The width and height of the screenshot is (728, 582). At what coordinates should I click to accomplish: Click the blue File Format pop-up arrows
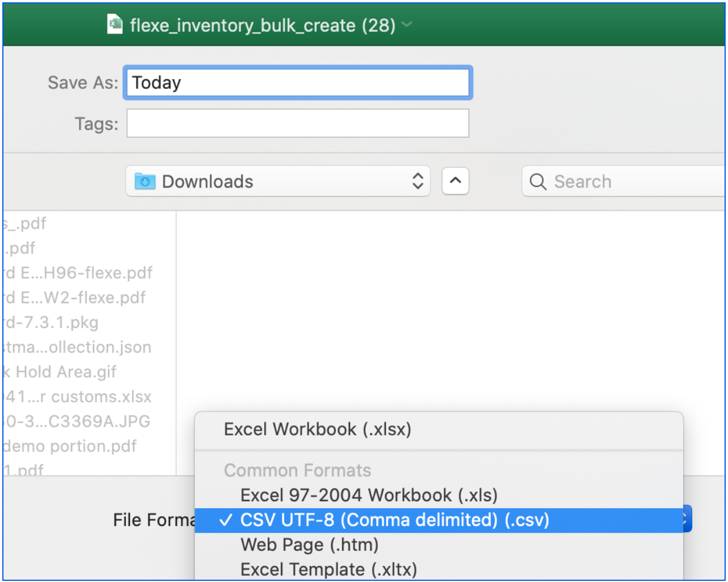pyautogui.click(x=686, y=519)
